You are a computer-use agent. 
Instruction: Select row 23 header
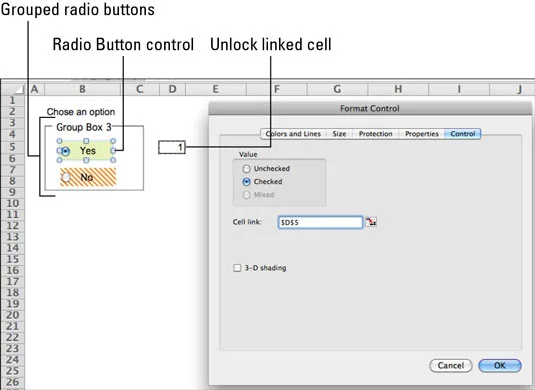[13, 348]
